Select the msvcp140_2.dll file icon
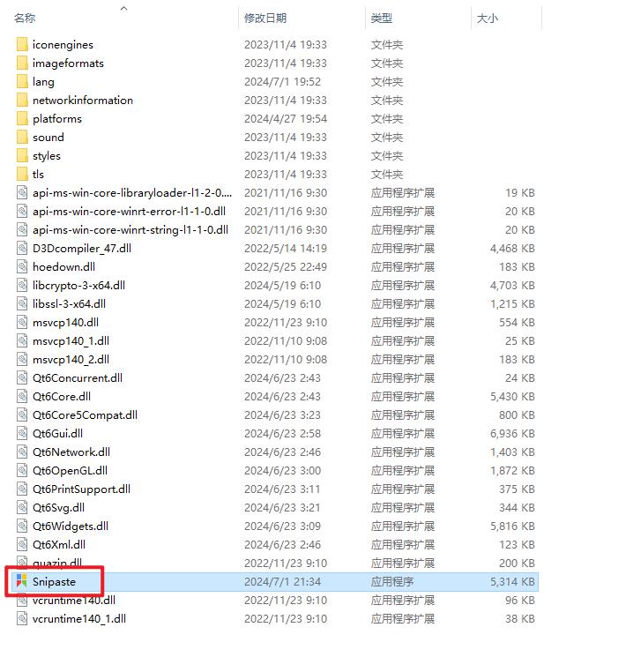This screenshot has width=626, height=672. 22,359
